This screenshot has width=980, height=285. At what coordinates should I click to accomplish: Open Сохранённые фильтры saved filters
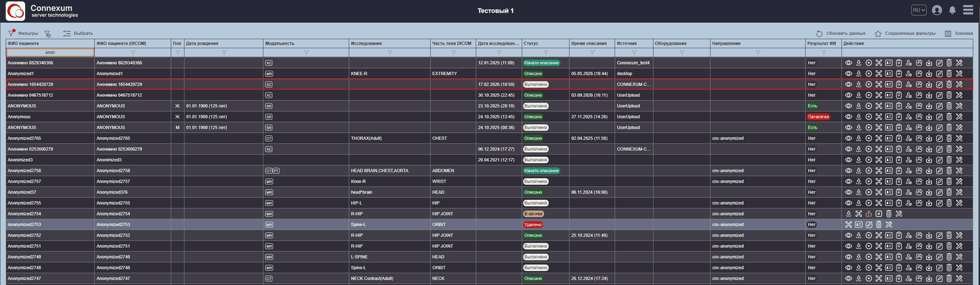pos(905,33)
